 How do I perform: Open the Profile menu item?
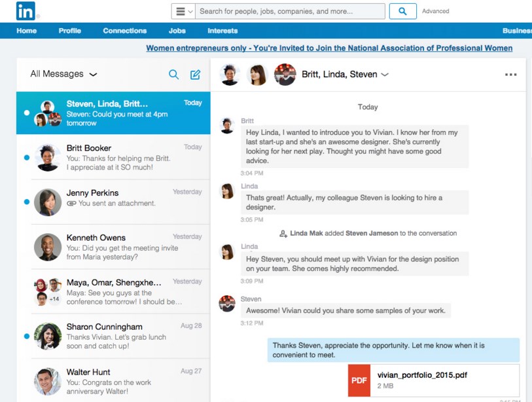(x=69, y=31)
